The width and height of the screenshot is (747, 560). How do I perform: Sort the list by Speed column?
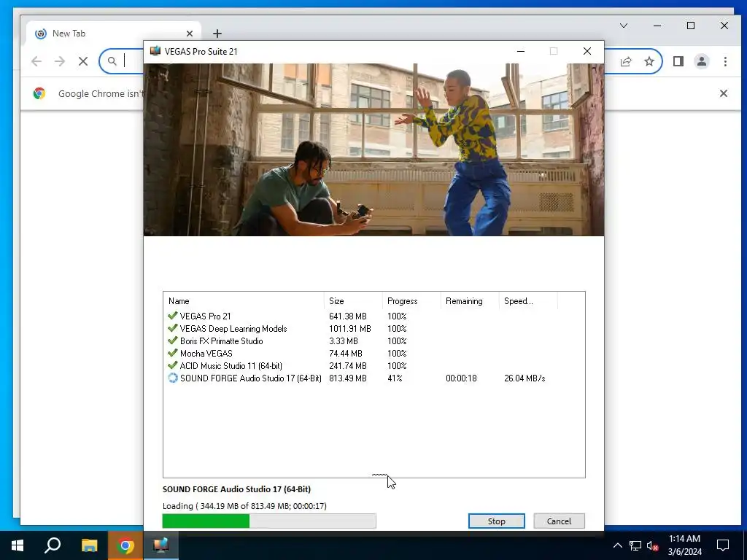[x=528, y=301]
